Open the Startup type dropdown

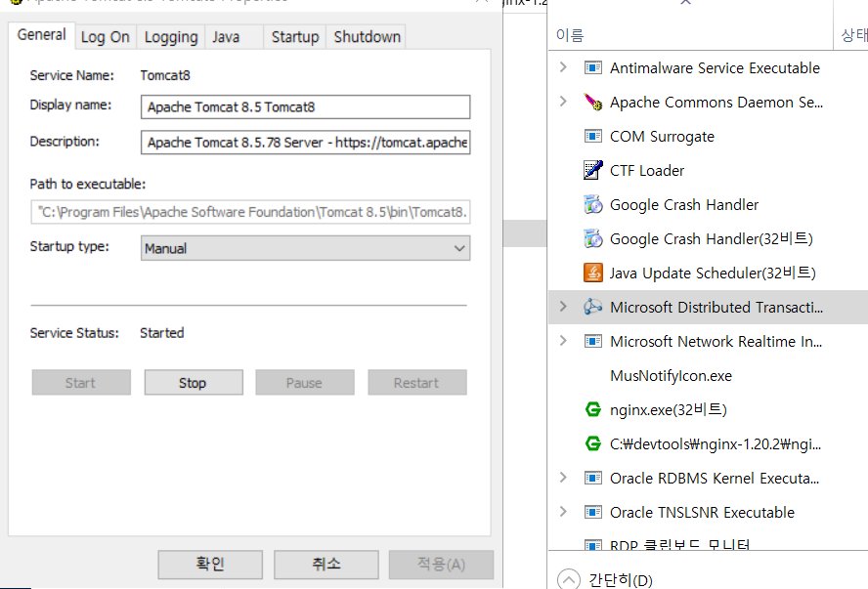[306, 248]
